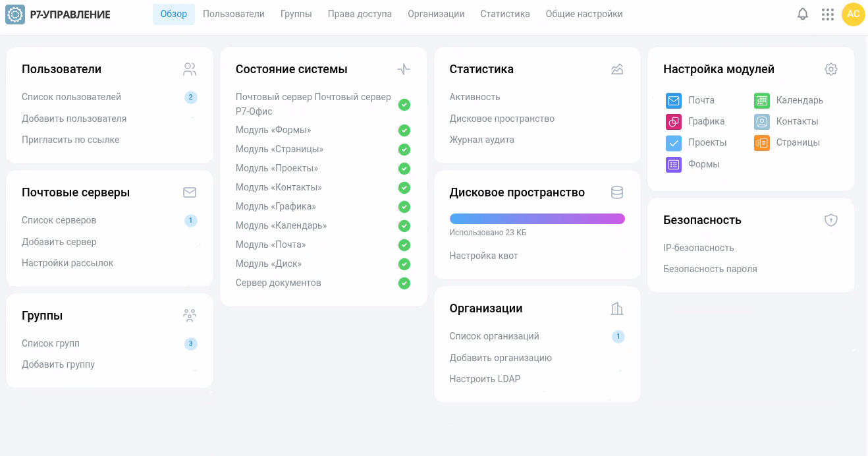Click the Список серверов count badge
This screenshot has width=868, height=456.
click(x=191, y=221)
